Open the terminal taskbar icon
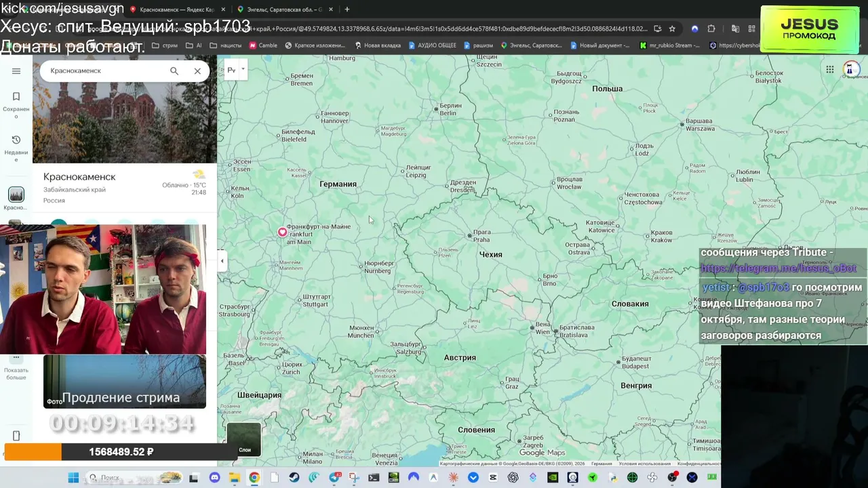The image size is (868, 488). 374,478
